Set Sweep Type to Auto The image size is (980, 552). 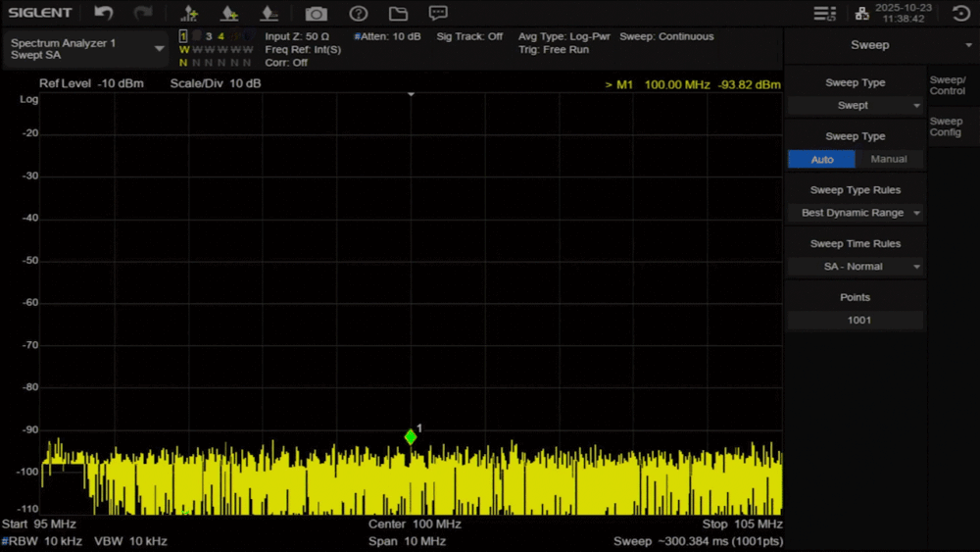pos(821,159)
